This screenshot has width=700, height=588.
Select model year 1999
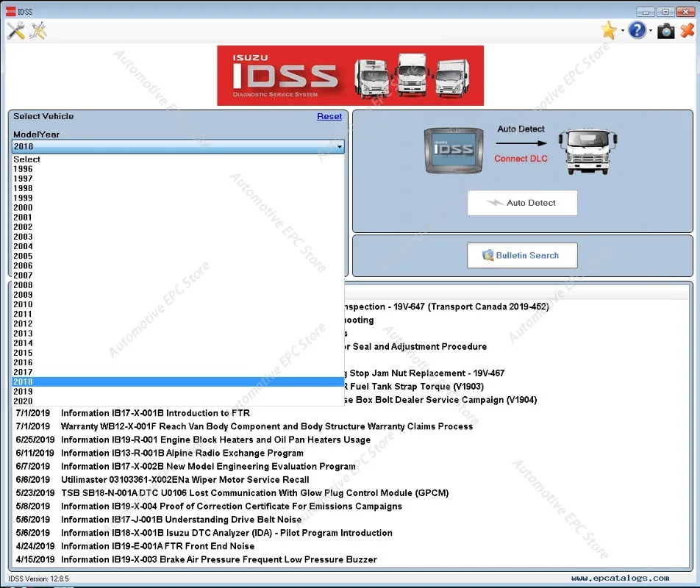178,198
